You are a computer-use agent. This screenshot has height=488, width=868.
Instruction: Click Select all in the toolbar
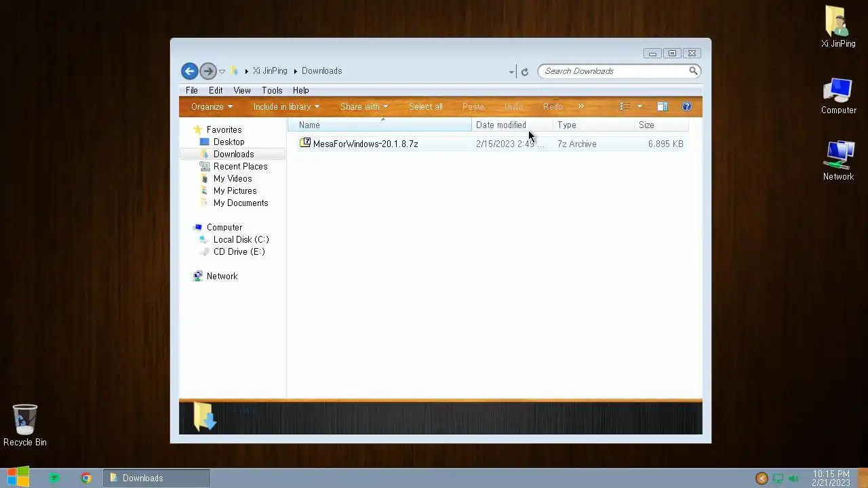425,106
